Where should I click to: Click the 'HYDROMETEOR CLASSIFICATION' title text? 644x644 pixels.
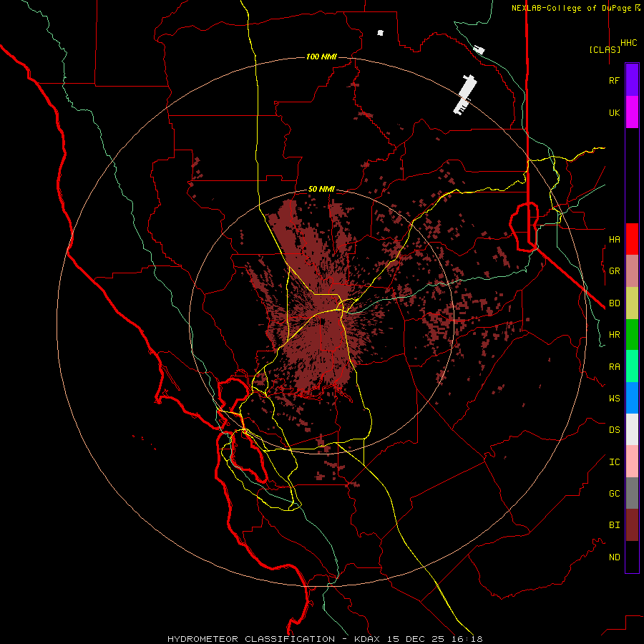[x=251, y=639]
